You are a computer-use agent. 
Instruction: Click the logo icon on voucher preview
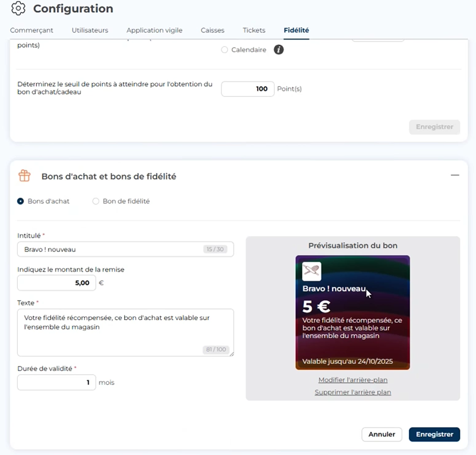(x=312, y=271)
